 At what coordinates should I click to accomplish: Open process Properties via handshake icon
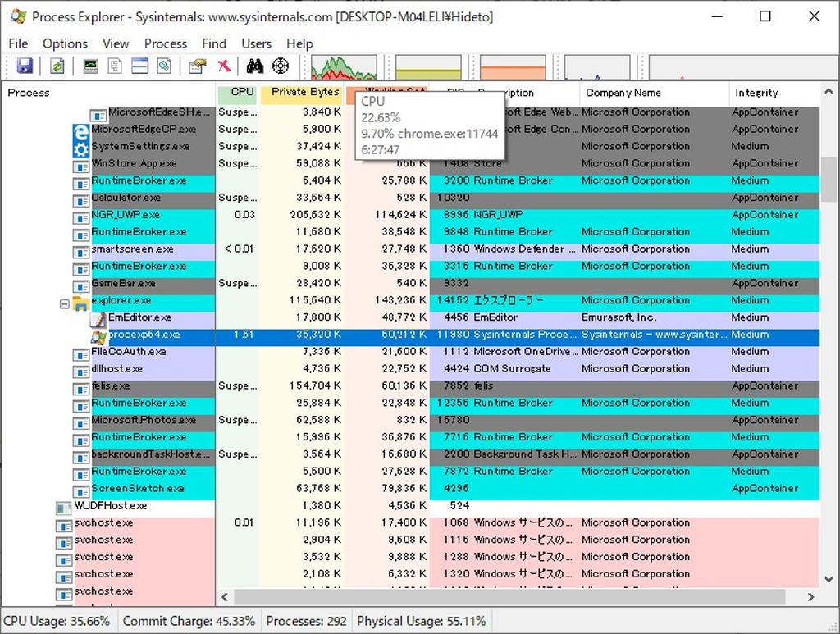pos(196,66)
